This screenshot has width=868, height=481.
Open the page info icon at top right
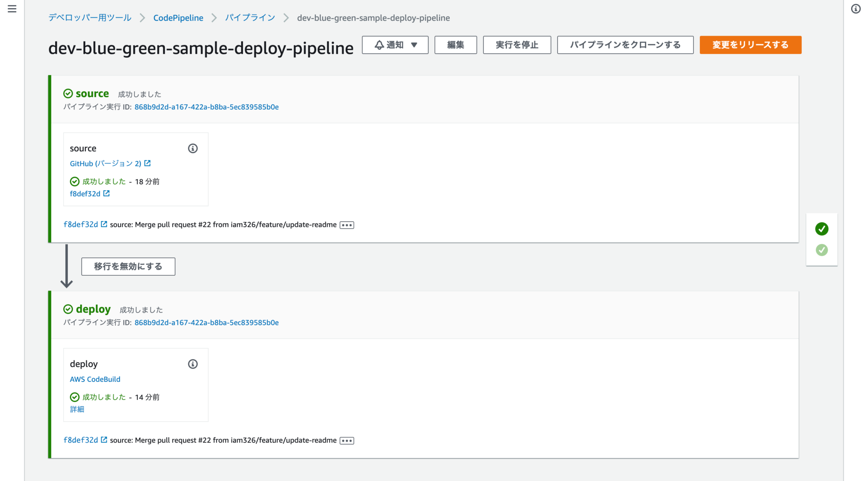point(856,9)
